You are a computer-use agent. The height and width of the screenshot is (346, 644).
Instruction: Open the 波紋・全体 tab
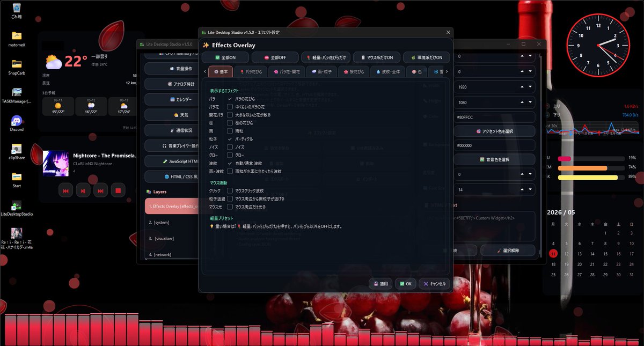(x=388, y=71)
